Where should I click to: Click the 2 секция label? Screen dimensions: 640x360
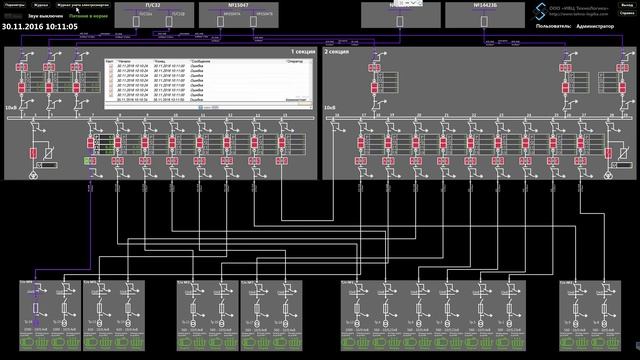336,52
